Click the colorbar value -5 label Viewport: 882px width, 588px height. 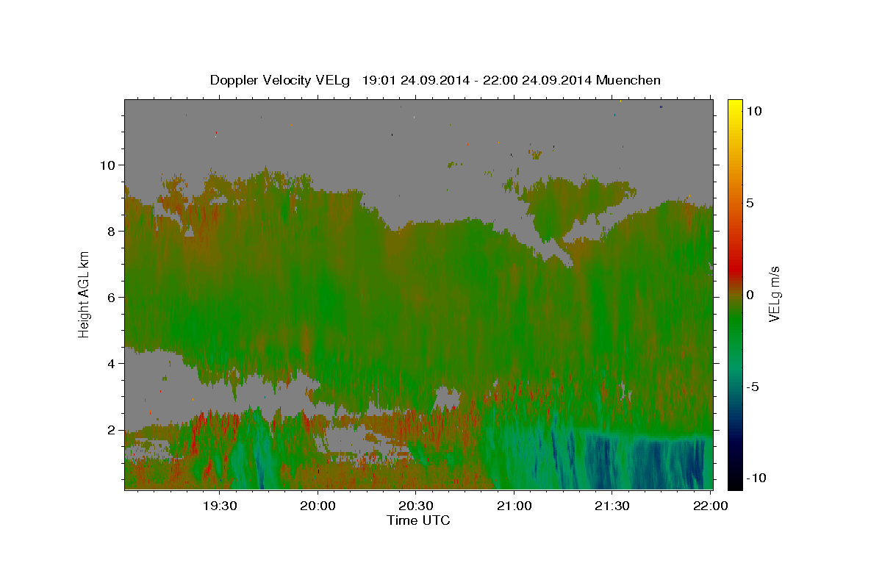[x=753, y=387]
